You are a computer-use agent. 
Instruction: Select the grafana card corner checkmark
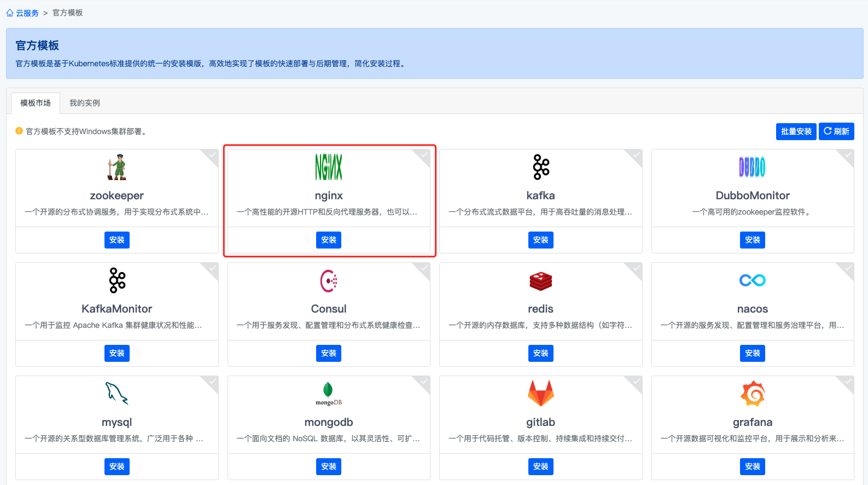coord(848,382)
